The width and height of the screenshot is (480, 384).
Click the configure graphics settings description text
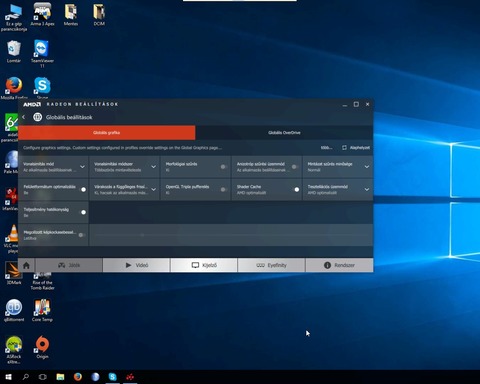pos(122,148)
